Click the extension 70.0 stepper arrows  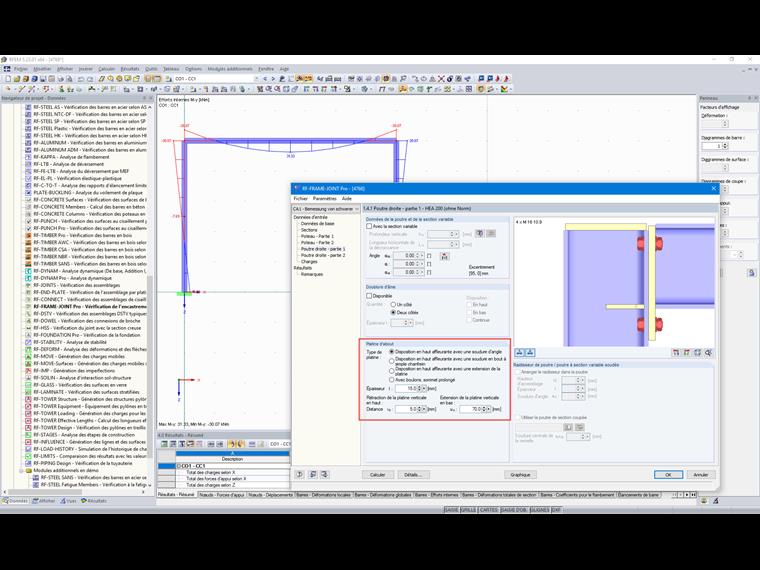(483, 409)
